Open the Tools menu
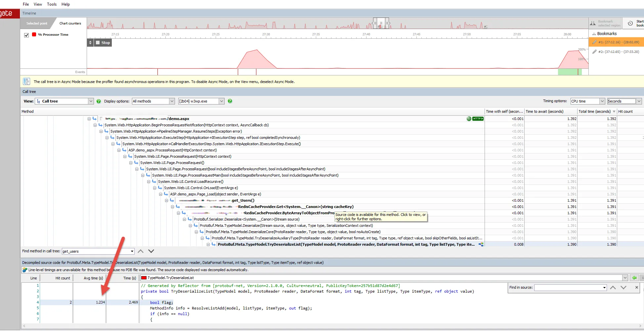644x331 pixels. coord(52,4)
